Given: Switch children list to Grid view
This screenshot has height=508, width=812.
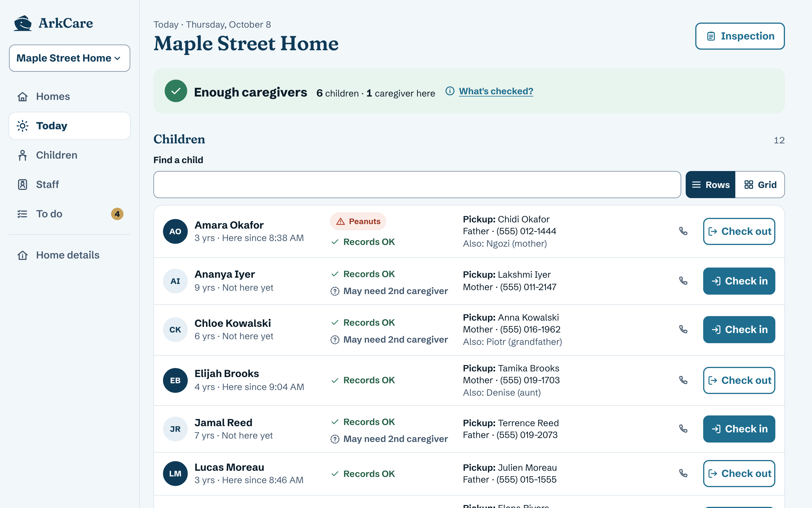Looking at the screenshot, I should click(x=760, y=185).
